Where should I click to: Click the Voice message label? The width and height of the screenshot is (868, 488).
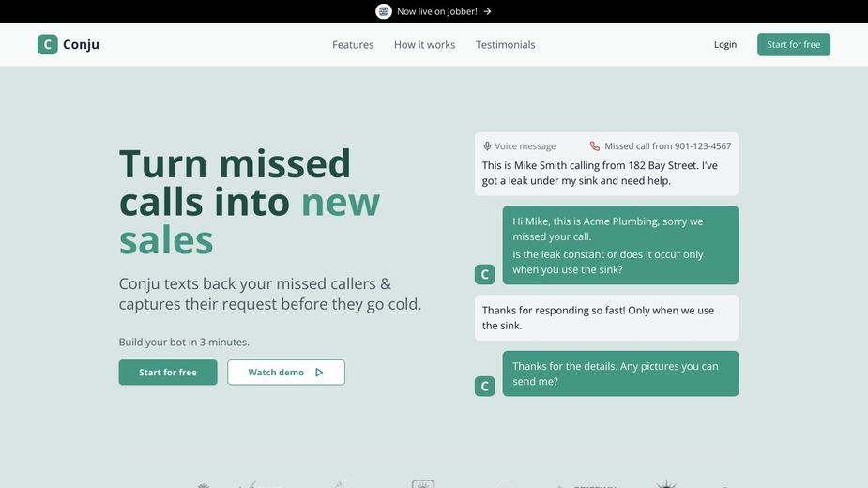pos(525,146)
